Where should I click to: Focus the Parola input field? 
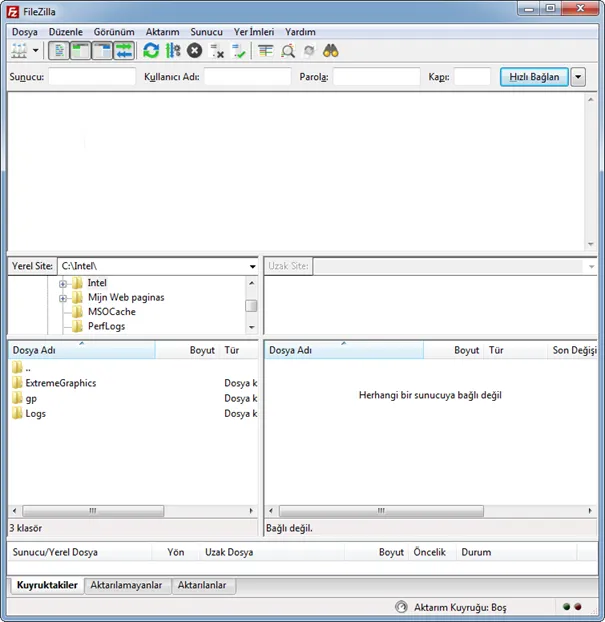(376, 77)
